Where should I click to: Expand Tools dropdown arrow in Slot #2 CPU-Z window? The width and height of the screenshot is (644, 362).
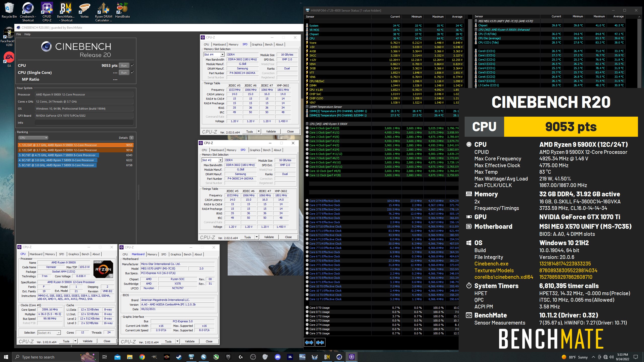pos(256,237)
